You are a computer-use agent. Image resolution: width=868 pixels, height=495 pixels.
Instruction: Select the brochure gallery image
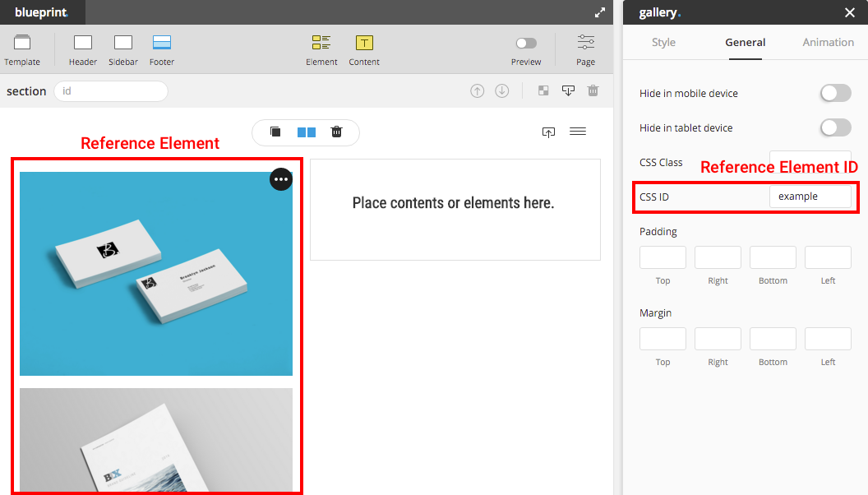(156, 440)
